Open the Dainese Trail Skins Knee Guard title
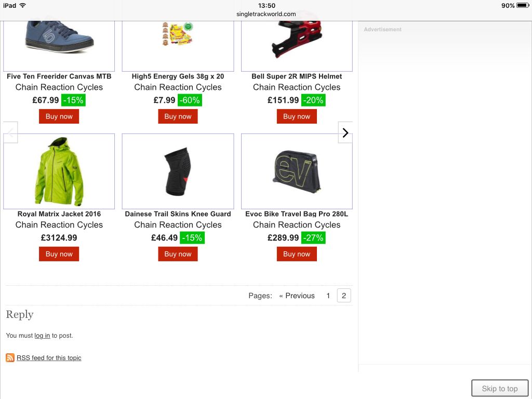 pyautogui.click(x=178, y=214)
